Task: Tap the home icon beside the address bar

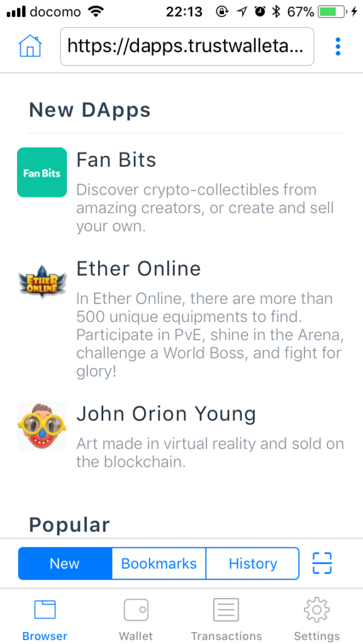Action: pos(30,47)
